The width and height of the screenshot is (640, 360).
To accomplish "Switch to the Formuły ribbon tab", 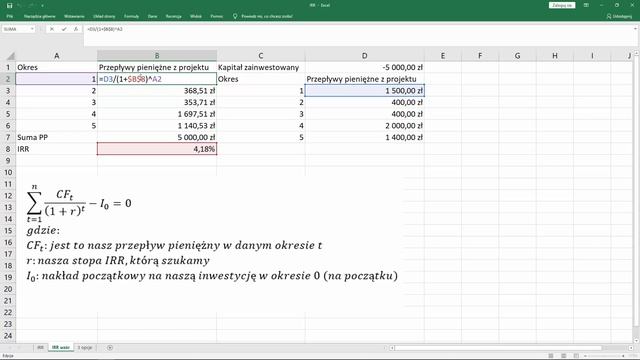I will coord(131,16).
